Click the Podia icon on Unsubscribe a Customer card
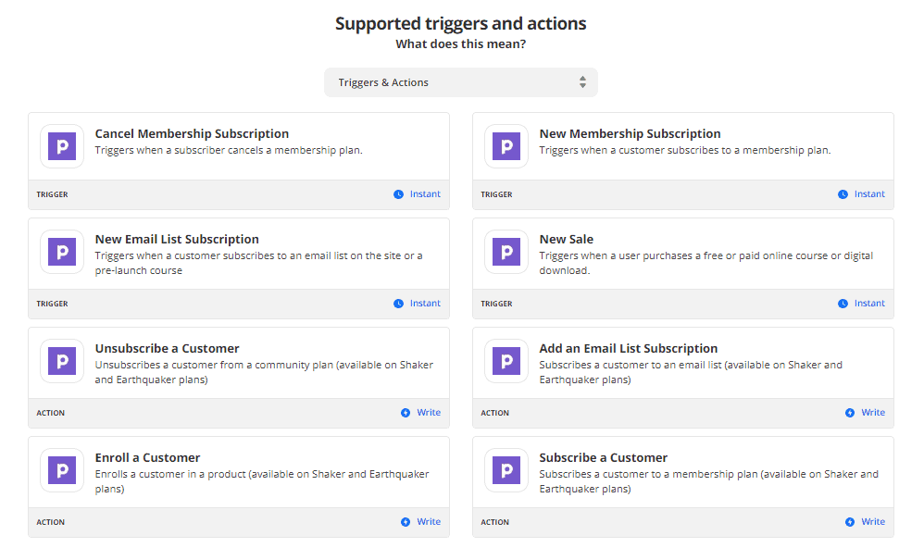This screenshot has height=560, width=924. click(x=61, y=360)
